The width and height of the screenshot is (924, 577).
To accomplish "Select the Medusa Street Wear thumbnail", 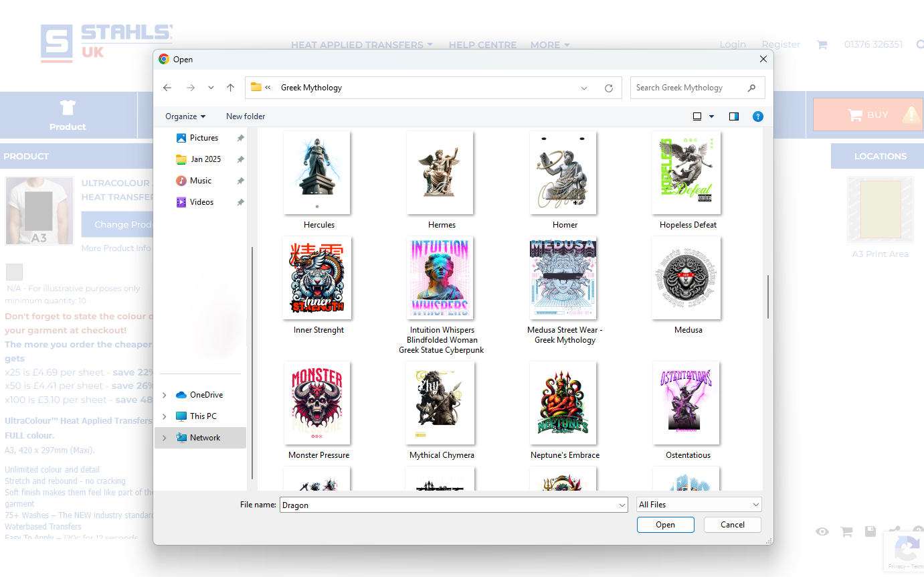I will (x=565, y=279).
